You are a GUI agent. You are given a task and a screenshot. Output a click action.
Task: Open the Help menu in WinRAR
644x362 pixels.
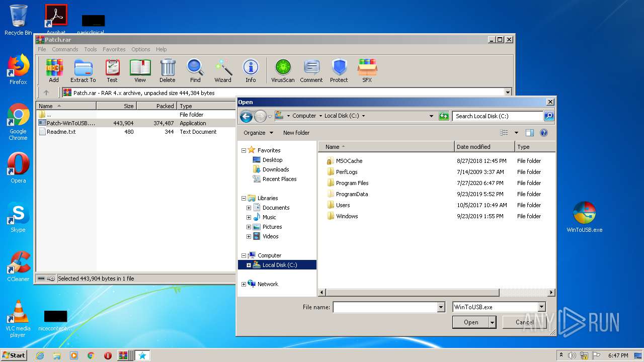[161, 49]
